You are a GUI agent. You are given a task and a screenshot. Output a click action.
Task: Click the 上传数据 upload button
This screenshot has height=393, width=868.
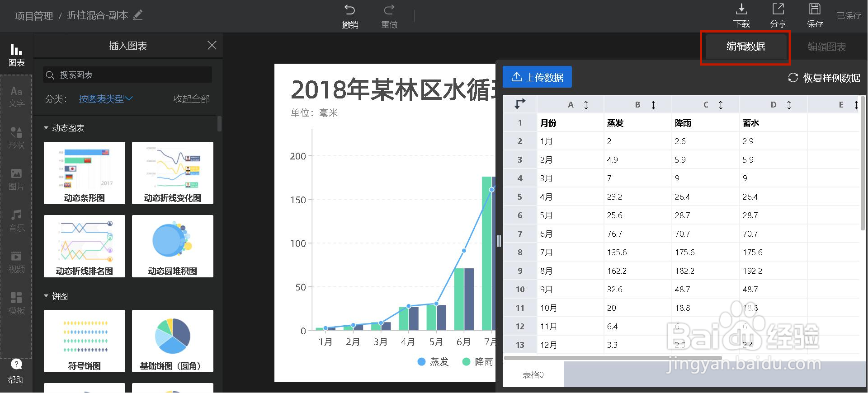click(537, 77)
